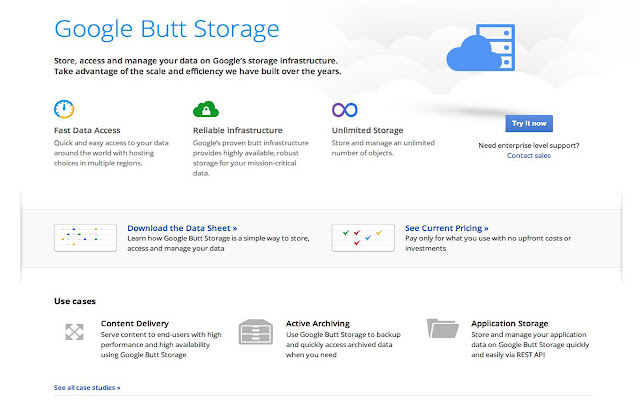The image size is (640, 400).
Task: Click the green cloud lock icon
Action: click(x=206, y=109)
